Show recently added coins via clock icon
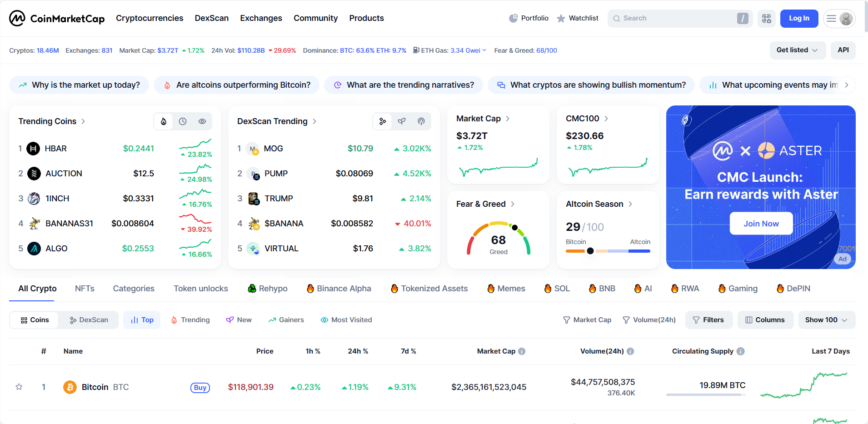Viewport: 868px width, 424px height. 183,121
